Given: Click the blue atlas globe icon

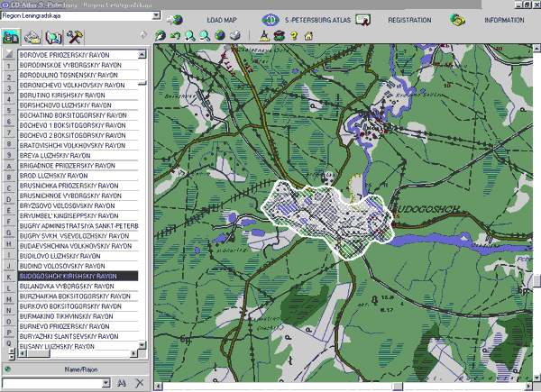Looking at the screenshot, I should [x=270, y=20].
